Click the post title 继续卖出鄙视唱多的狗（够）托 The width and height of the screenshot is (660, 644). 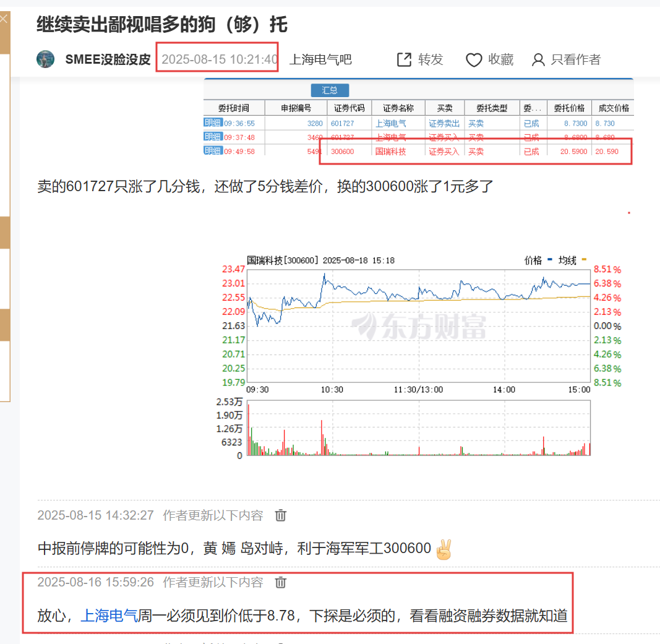point(162,24)
